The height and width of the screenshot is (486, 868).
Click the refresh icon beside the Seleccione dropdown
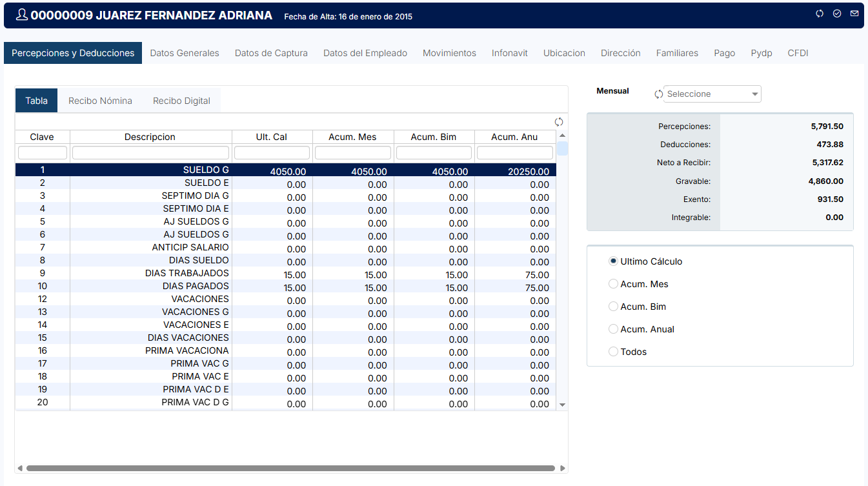[x=658, y=94]
